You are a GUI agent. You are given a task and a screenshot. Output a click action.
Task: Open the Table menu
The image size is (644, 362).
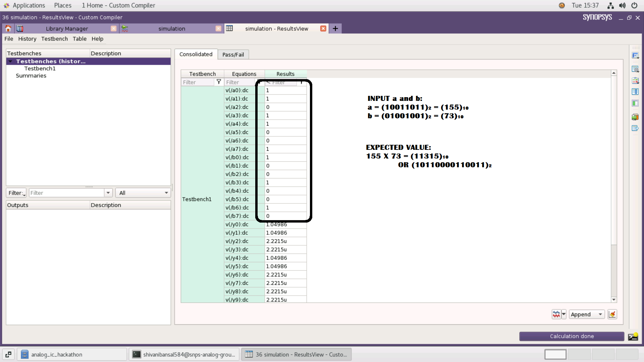pos(79,39)
